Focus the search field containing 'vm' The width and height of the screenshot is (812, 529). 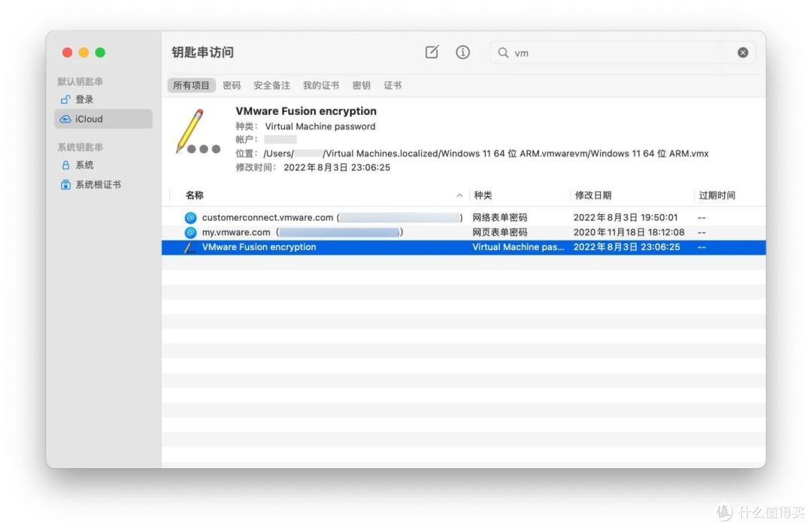pos(622,53)
